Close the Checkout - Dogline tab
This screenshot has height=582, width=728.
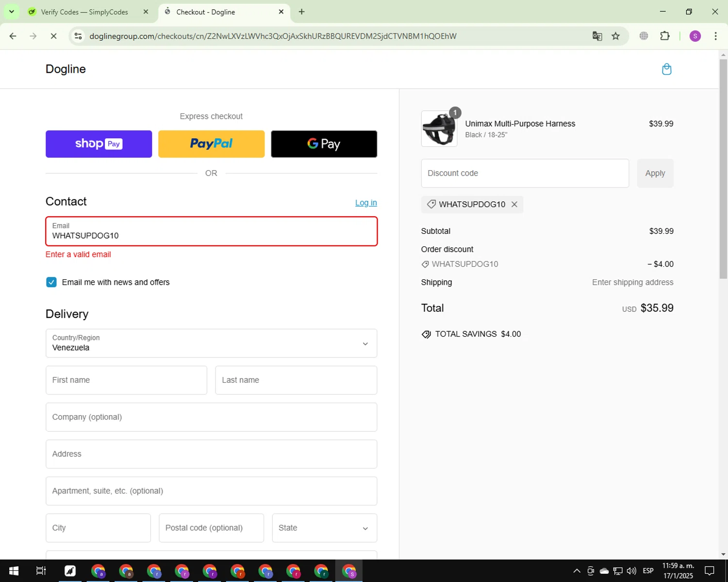[x=281, y=12]
